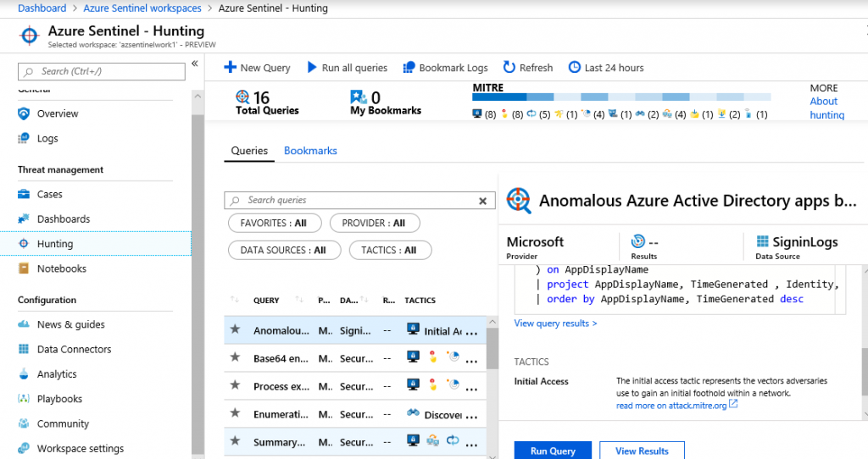The image size is (868, 459).
Task: Click the View query results link
Action: 555,324
